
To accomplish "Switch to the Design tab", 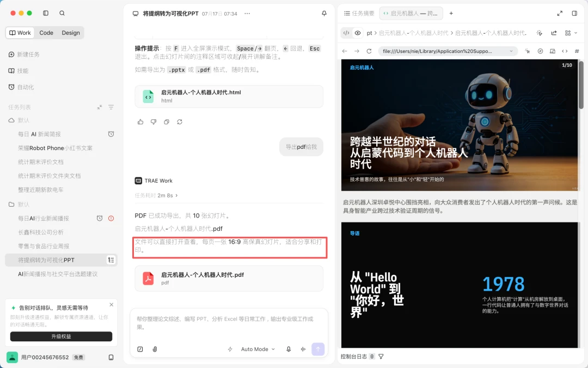I will (x=71, y=33).
